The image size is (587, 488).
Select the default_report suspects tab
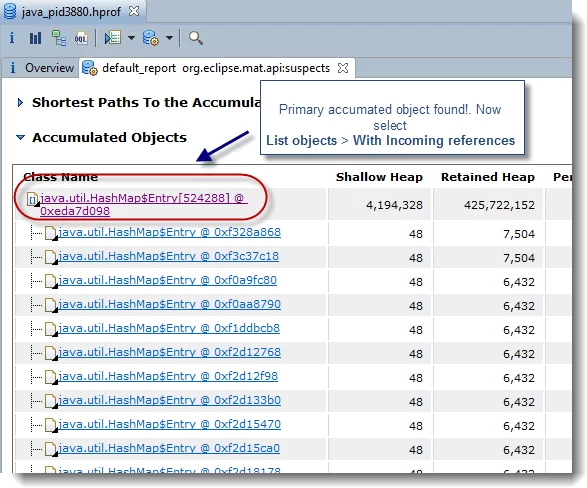click(x=216, y=68)
